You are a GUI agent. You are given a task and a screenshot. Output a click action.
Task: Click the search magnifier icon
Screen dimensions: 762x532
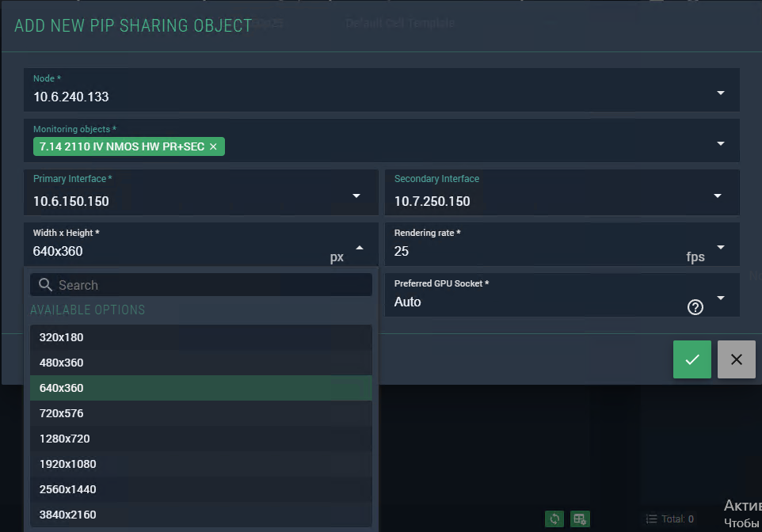coord(45,285)
